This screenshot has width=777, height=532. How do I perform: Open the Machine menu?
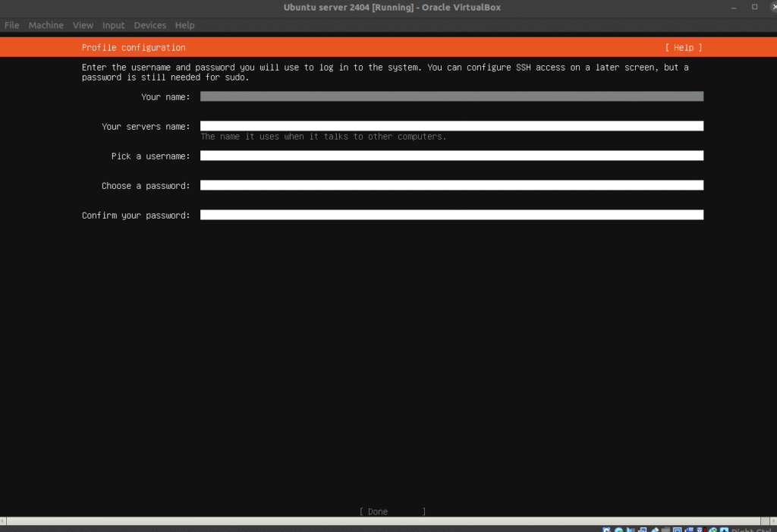46,25
